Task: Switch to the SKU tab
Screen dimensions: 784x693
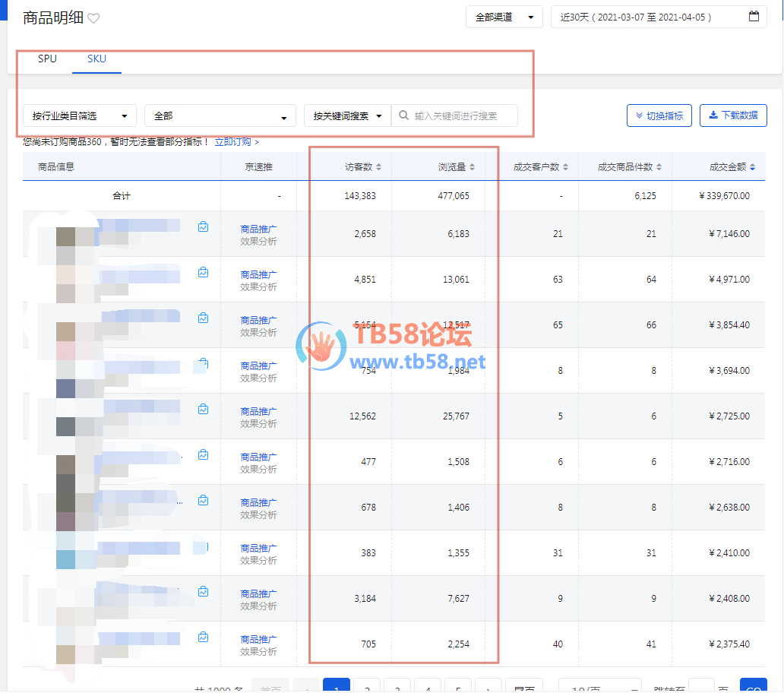Action: [96, 59]
